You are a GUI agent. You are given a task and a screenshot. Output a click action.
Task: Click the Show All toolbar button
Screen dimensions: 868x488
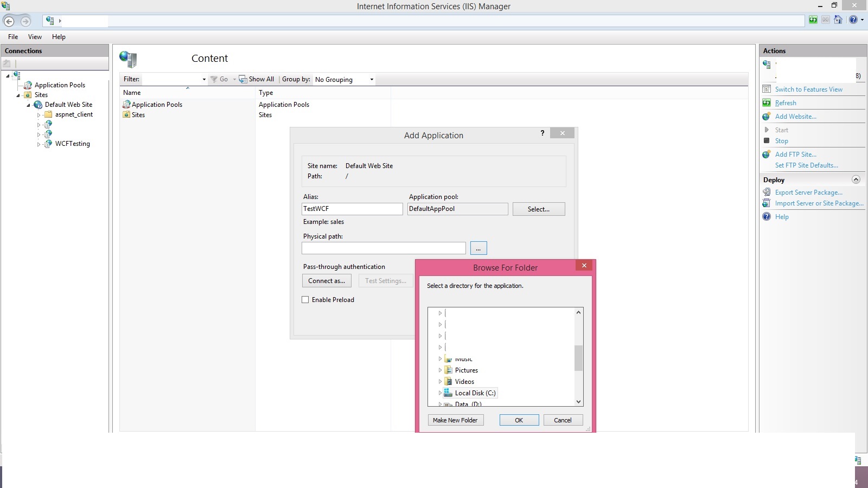(257, 79)
